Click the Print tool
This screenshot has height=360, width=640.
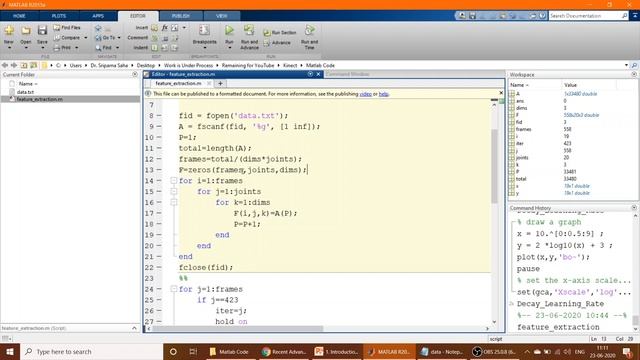62,48
